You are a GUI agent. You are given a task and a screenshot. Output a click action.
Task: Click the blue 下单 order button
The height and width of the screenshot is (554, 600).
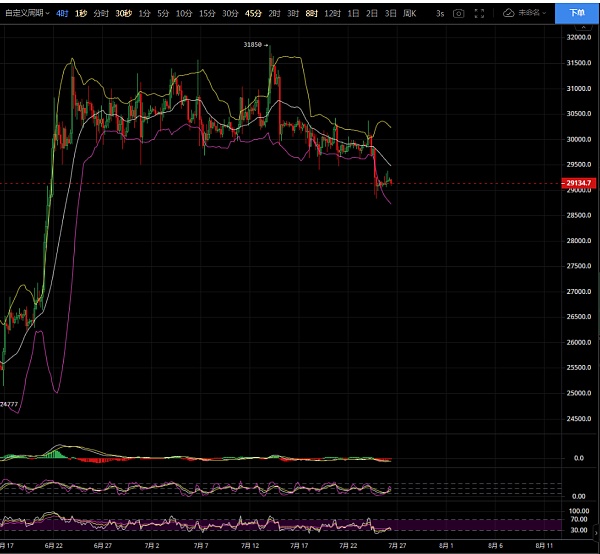tap(577, 14)
